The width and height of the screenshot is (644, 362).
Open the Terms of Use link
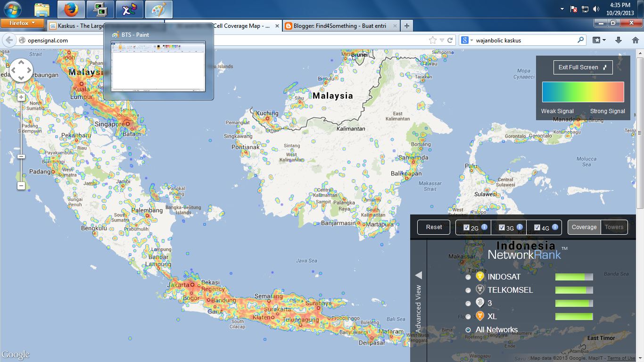[x=621, y=358]
